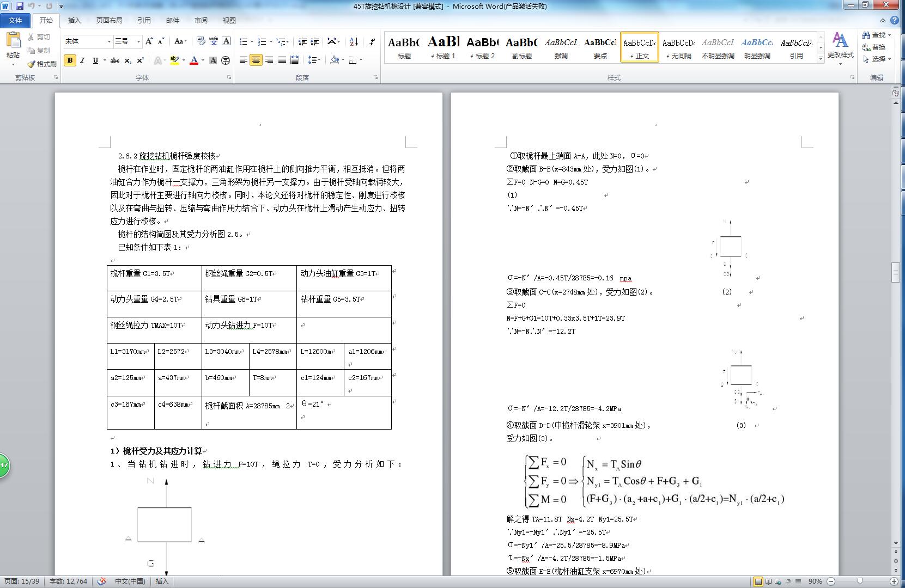Toggle Justify alignment button
Image resolution: width=905 pixels, height=588 pixels.
click(x=282, y=60)
